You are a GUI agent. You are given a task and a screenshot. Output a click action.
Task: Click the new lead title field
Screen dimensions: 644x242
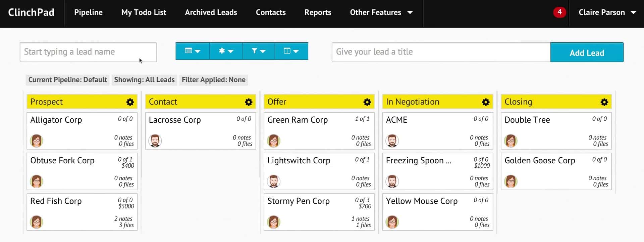pos(441,52)
